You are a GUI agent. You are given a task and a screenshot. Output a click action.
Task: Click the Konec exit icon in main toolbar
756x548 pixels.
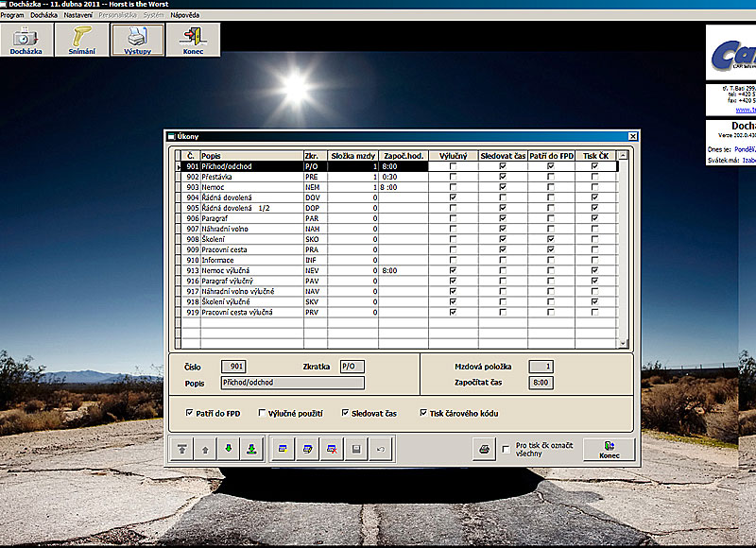tap(194, 40)
